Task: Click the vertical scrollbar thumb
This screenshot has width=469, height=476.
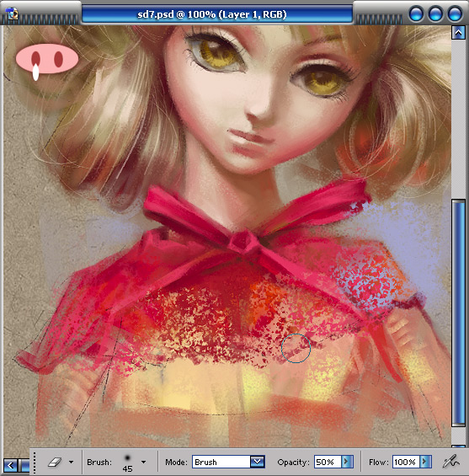Action: click(x=458, y=313)
